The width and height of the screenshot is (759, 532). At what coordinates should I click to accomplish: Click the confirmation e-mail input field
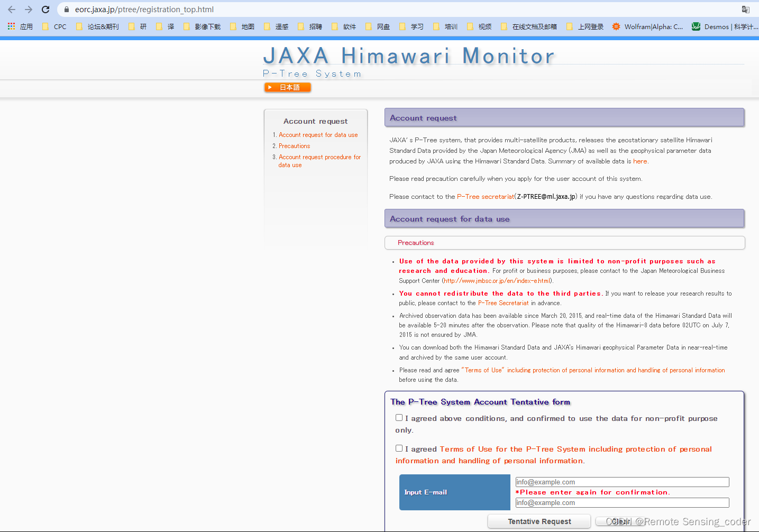tap(623, 502)
